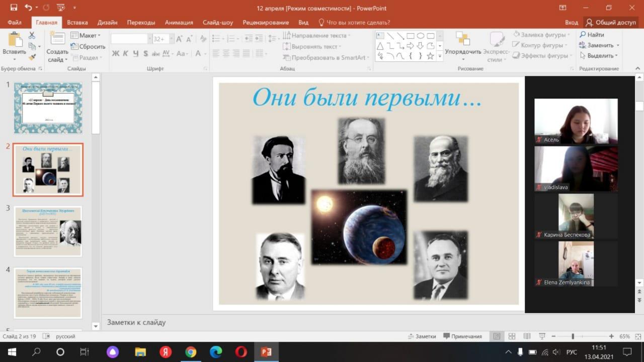
Task: Open Reading view from status bar
Action: [526, 336]
